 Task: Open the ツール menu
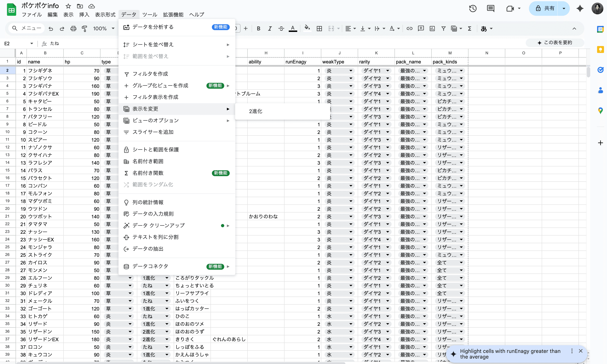tap(150, 15)
